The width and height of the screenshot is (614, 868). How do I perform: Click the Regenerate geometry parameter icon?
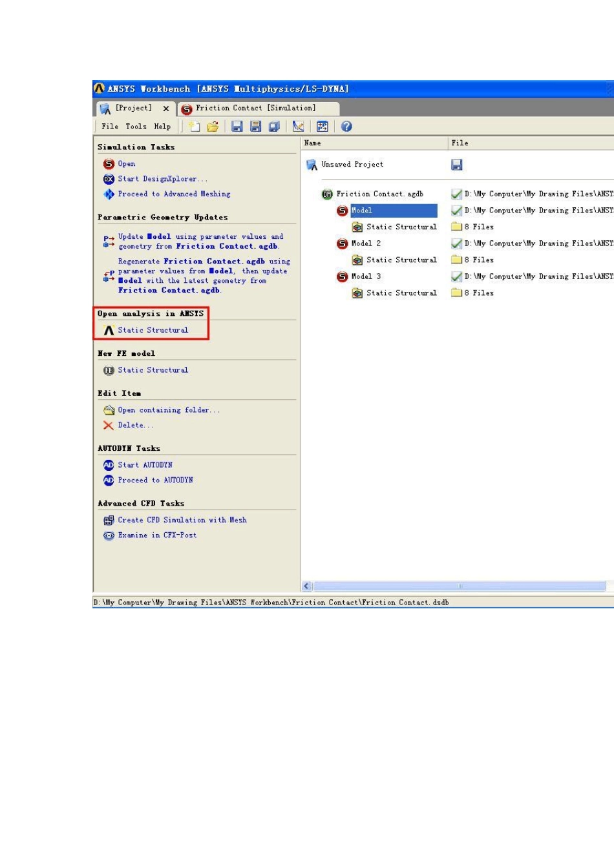pyautogui.click(x=109, y=276)
